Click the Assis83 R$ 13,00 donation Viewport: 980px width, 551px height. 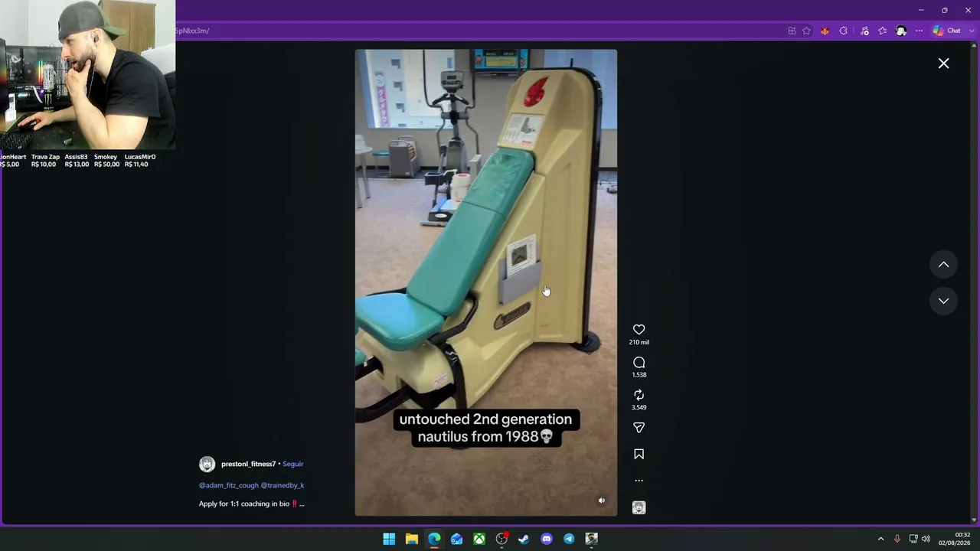tap(77, 161)
